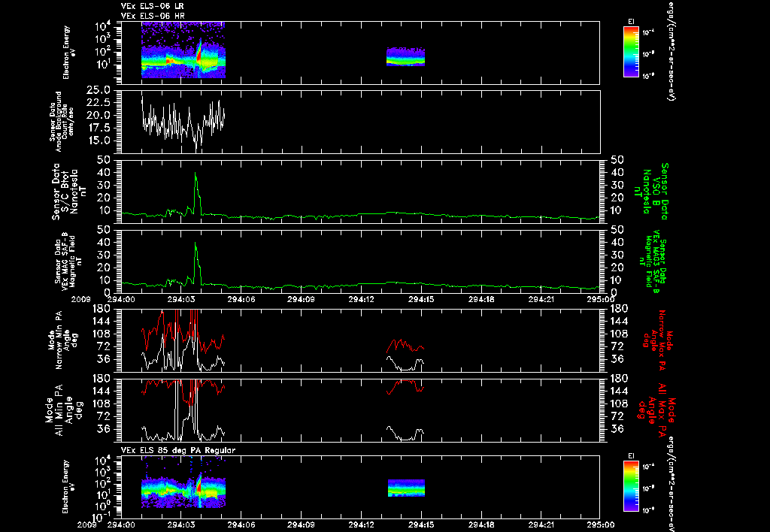Select the 'Anode Background Count Rate' axis label
This screenshot has width=770, height=532.
[x=62, y=122]
